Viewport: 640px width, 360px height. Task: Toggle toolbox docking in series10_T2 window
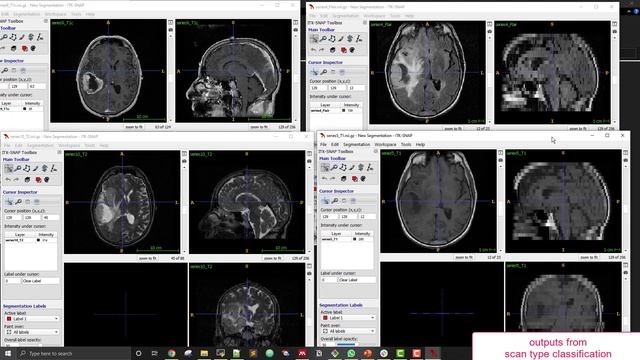coord(60,152)
